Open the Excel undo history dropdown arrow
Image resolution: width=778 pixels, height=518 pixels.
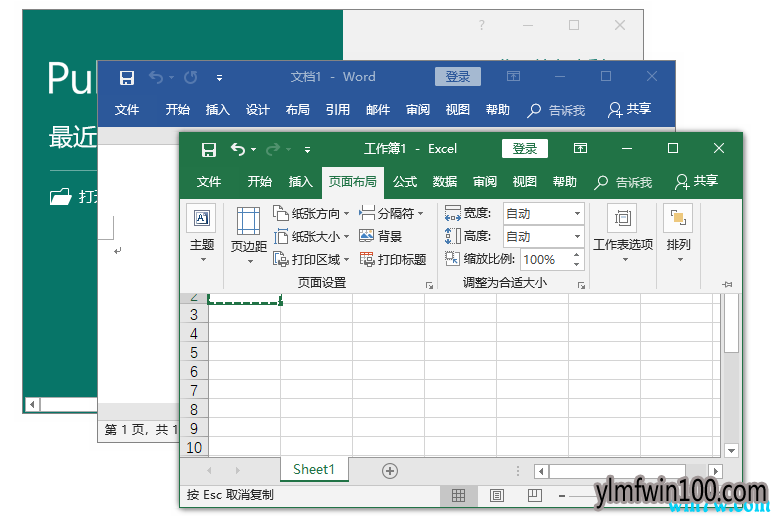(254, 149)
